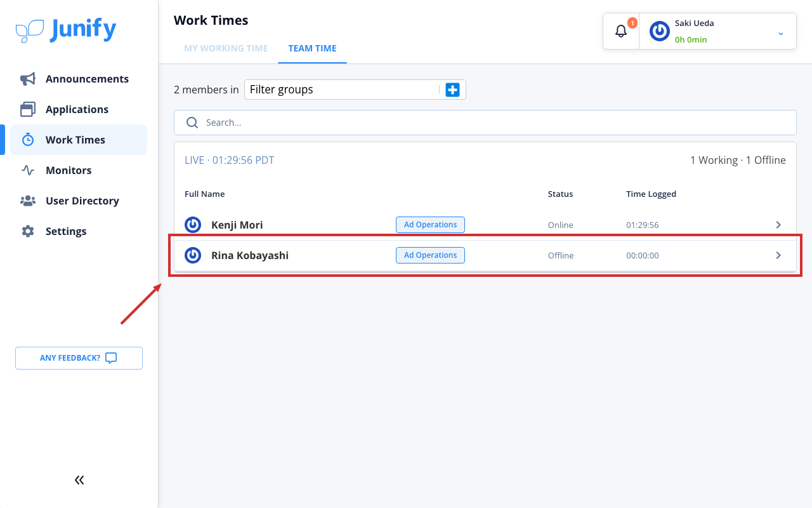
Task: Expand the Saki Ueda account dropdown arrow
Action: [x=781, y=33]
